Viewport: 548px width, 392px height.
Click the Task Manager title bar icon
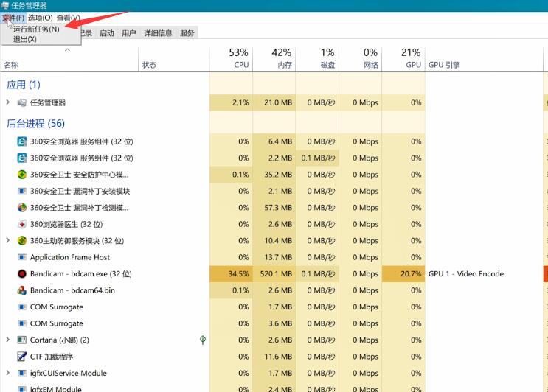coord(5,6)
